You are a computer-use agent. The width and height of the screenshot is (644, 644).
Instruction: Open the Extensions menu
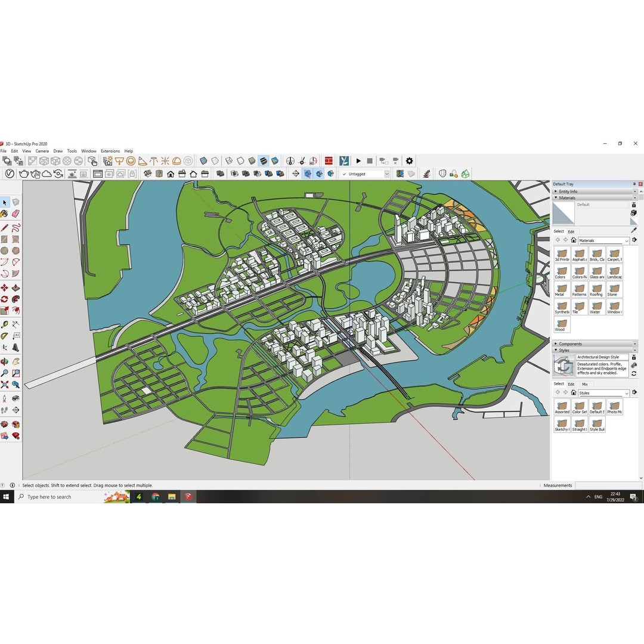tap(110, 151)
